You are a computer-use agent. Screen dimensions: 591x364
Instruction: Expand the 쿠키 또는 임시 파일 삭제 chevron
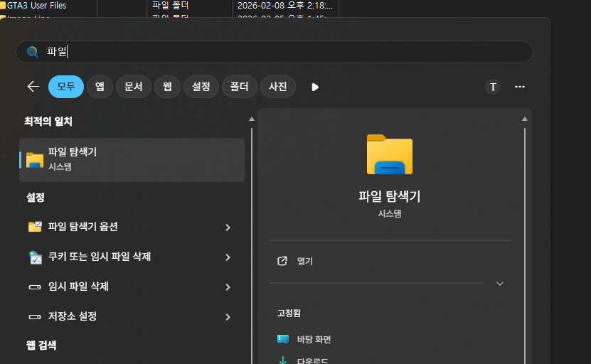pyautogui.click(x=228, y=257)
